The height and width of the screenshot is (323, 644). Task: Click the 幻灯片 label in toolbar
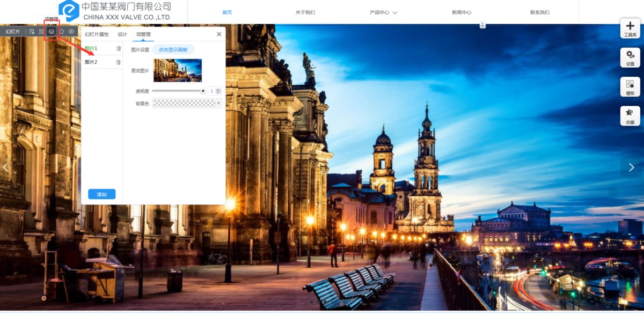[x=13, y=32]
